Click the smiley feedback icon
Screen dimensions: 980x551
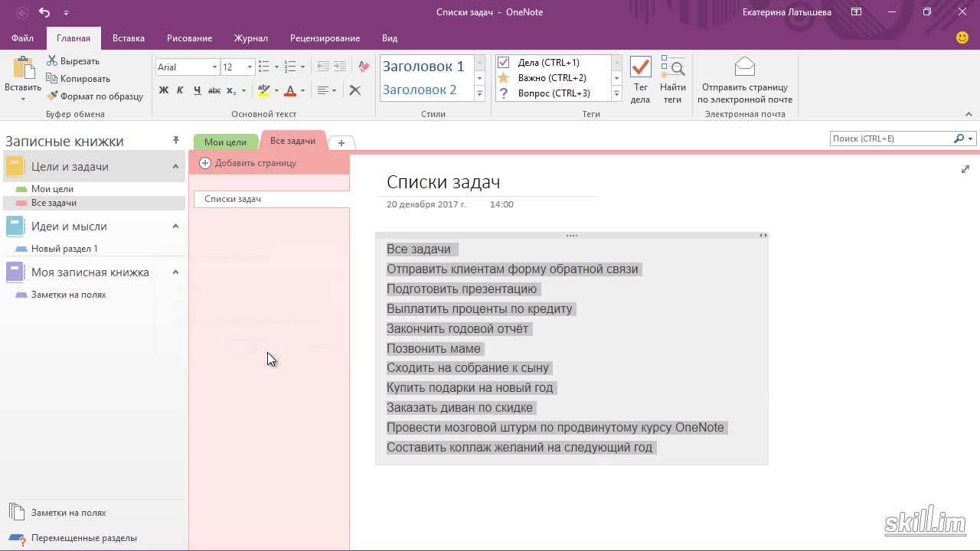click(x=962, y=38)
